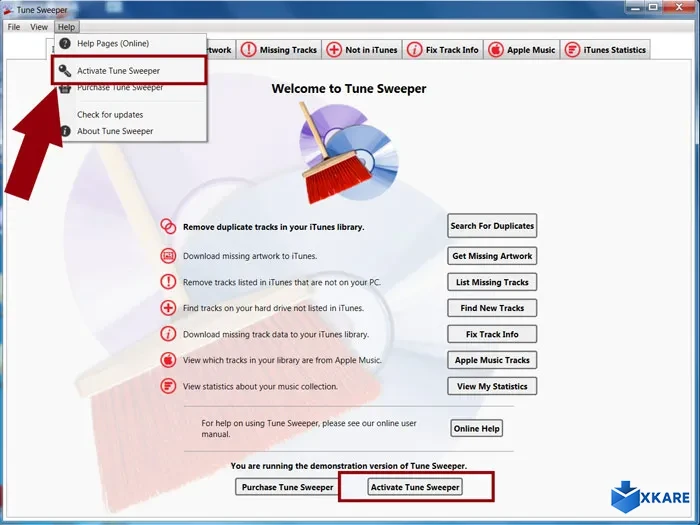
Task: Click 'Welcome to Tune Sweeper' heading
Action: (x=349, y=88)
